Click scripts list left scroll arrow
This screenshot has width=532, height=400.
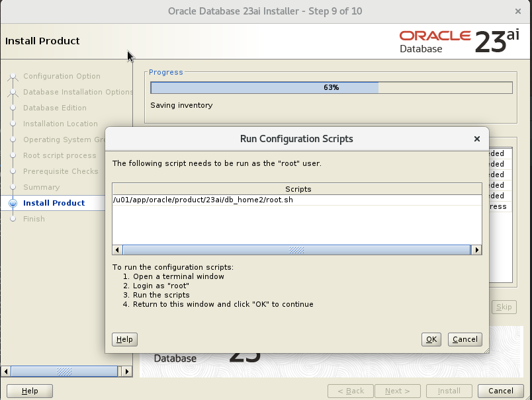coord(117,250)
